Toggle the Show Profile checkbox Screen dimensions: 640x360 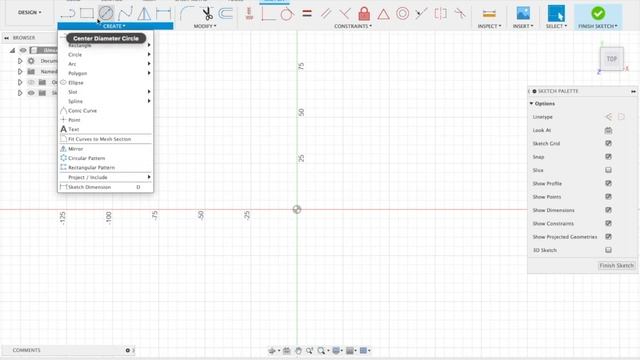click(x=608, y=183)
